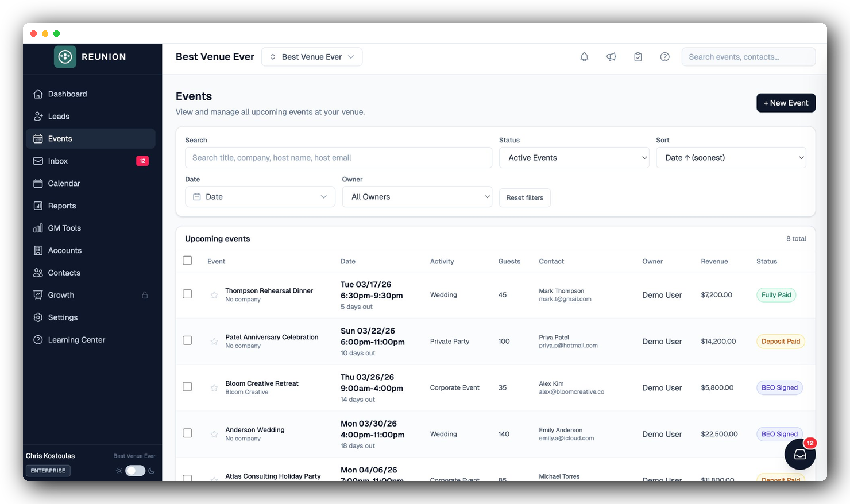Open the help question mark icon
The image size is (850, 504).
tap(664, 56)
